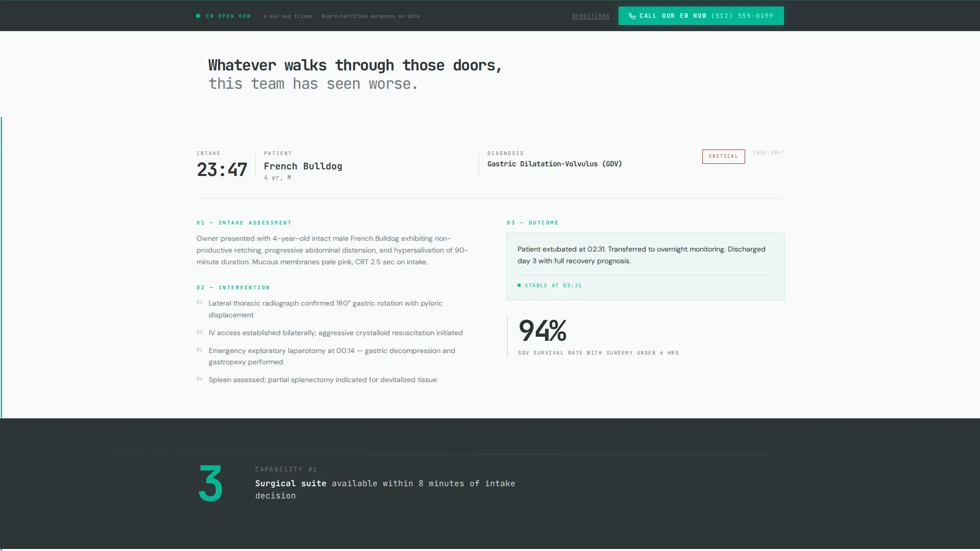Select the 02 Intervention heading
Viewport: 980px width, 551px height.
(233, 288)
